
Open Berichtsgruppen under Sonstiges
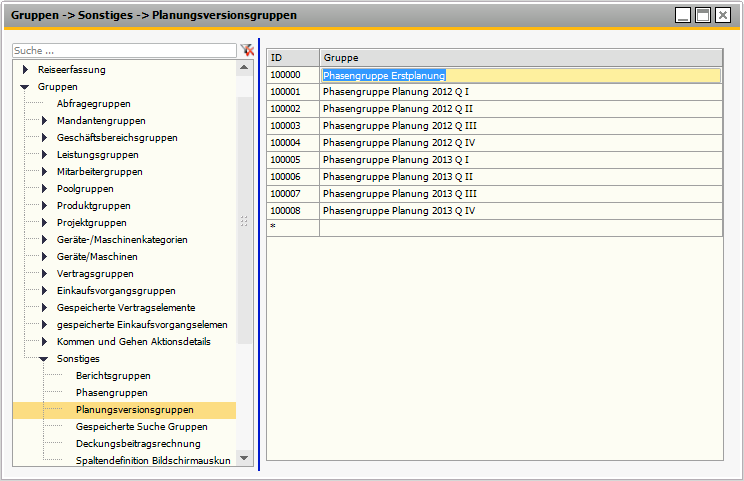point(113,376)
